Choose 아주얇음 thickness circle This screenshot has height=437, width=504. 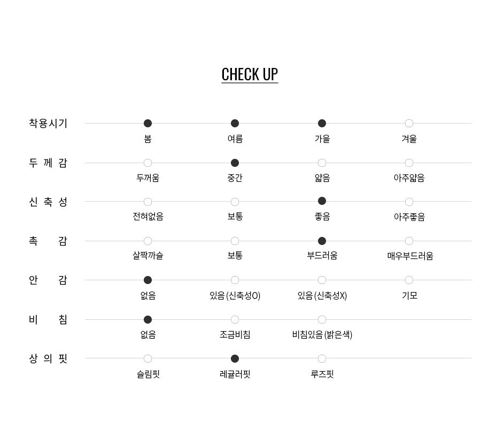coord(409,163)
